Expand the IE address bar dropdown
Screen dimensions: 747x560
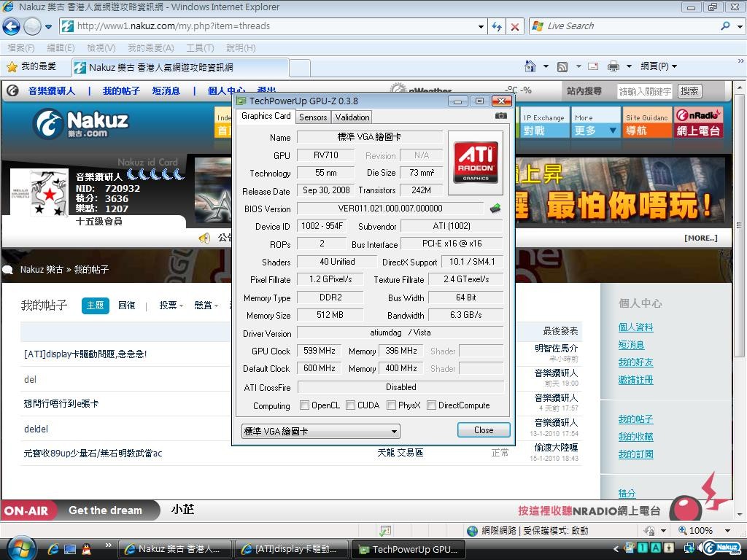point(481,26)
